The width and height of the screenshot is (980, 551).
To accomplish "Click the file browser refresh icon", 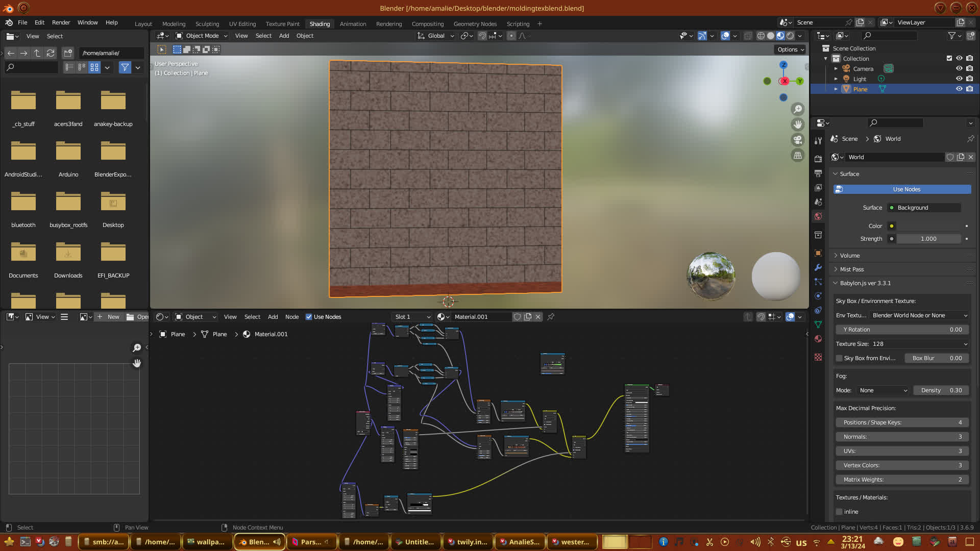I will click(x=51, y=53).
